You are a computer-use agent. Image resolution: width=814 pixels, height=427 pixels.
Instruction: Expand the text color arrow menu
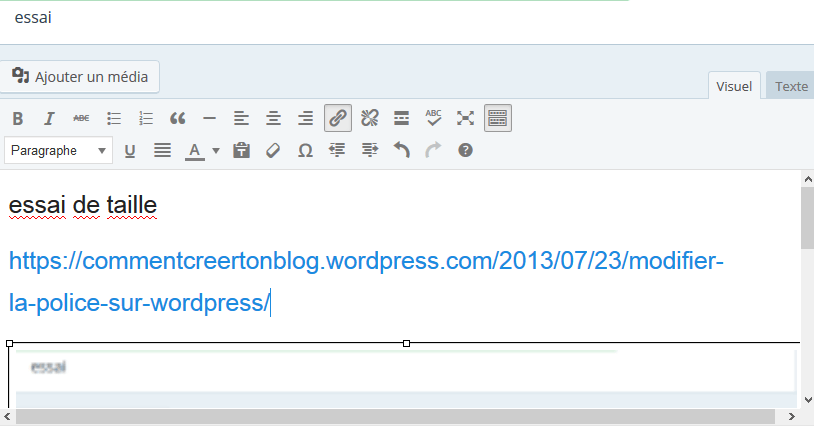[x=215, y=151]
